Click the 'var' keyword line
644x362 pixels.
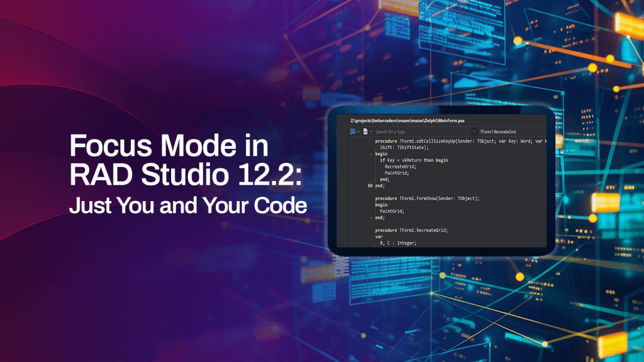379,236
